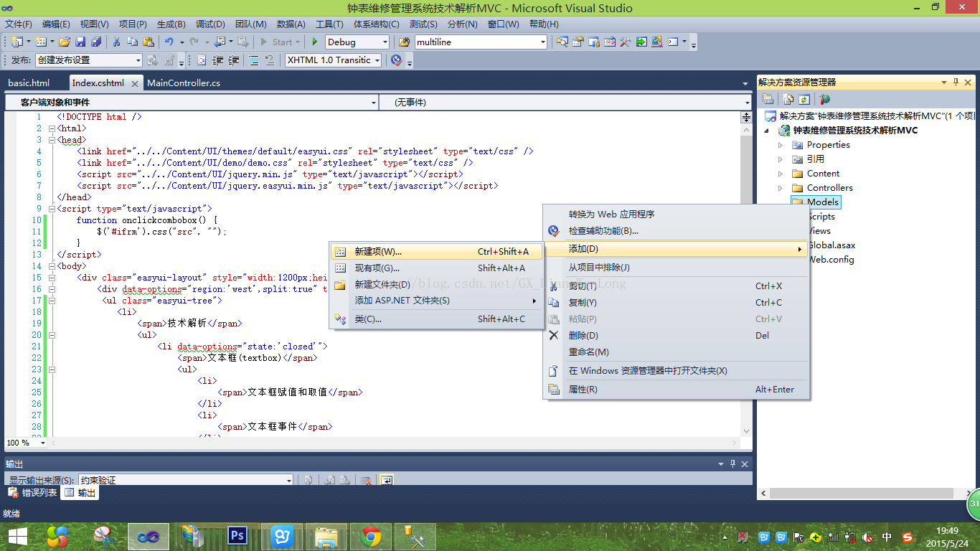Open Google Chrome from the taskbar
Image resolution: width=980 pixels, height=551 pixels.
[371, 536]
